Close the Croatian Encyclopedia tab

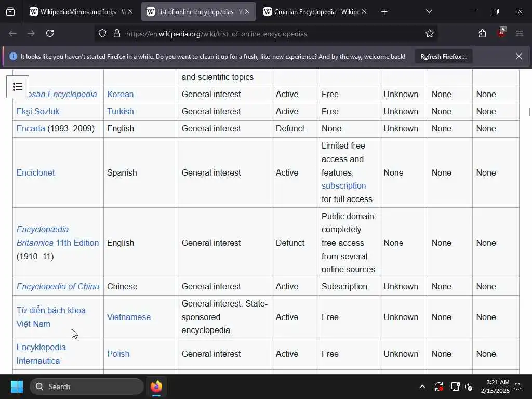(x=364, y=12)
